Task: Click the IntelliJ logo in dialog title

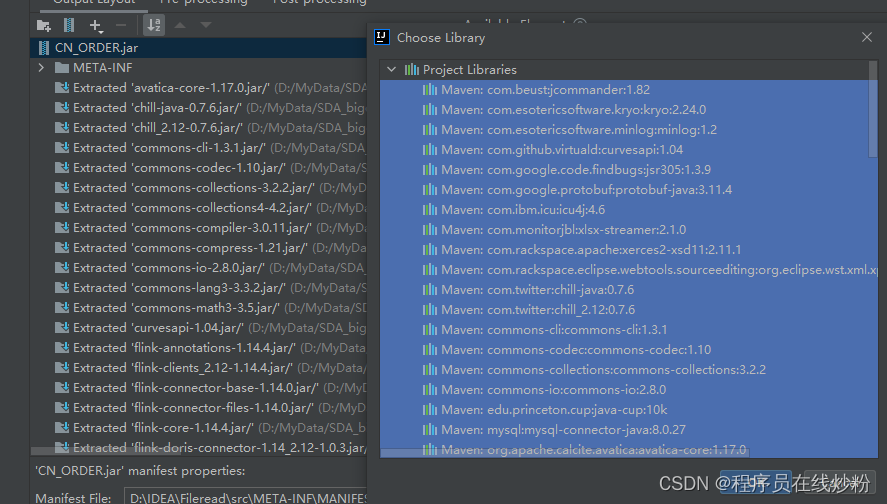Action: (382, 37)
